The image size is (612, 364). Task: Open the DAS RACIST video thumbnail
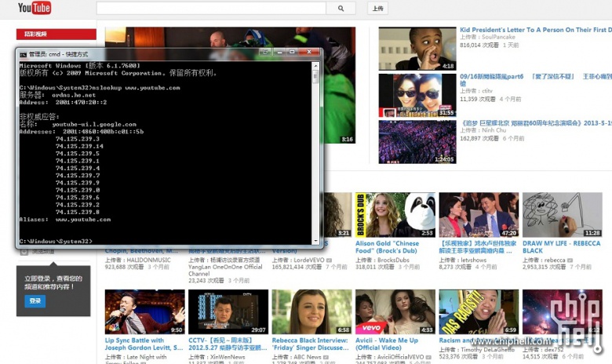[x=479, y=311]
